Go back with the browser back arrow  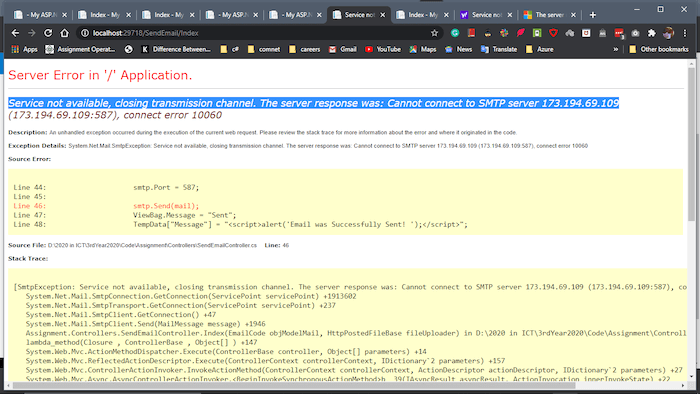(15, 33)
